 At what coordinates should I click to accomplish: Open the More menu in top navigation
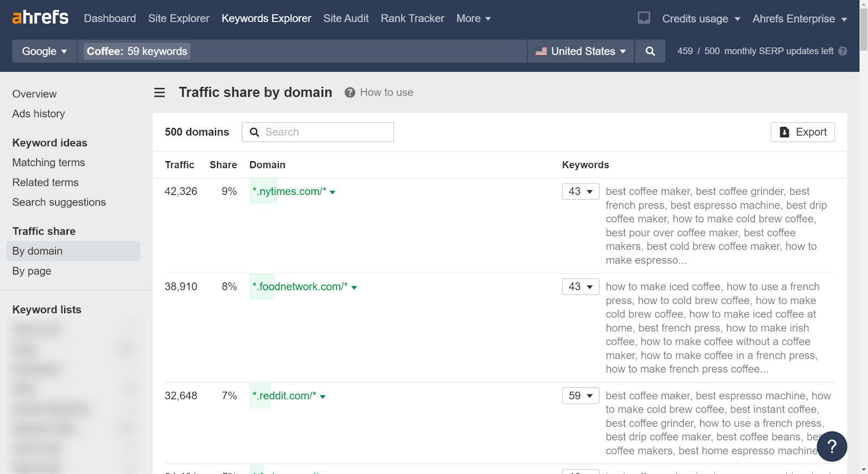pos(473,18)
